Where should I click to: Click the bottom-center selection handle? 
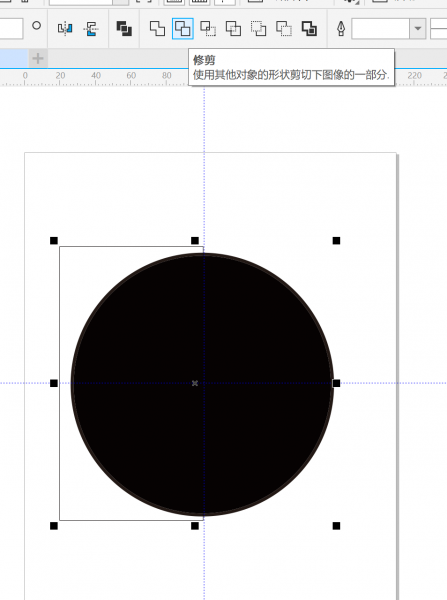click(x=195, y=526)
